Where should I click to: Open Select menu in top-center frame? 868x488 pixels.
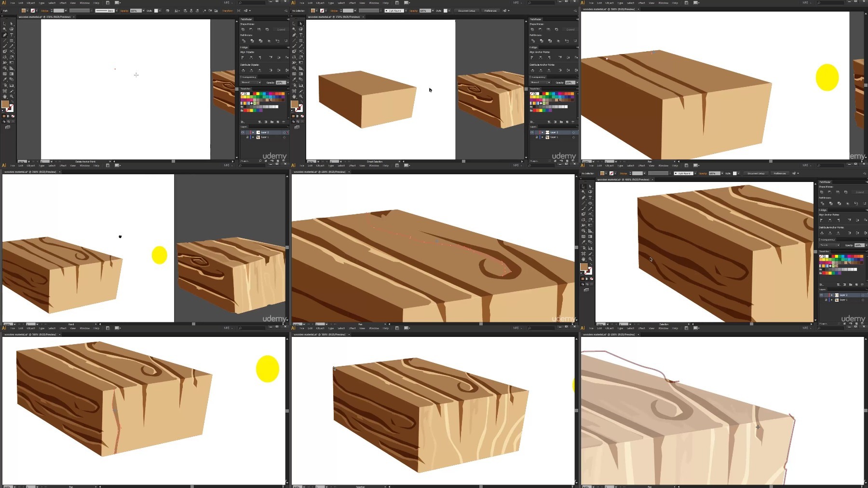point(341,3)
